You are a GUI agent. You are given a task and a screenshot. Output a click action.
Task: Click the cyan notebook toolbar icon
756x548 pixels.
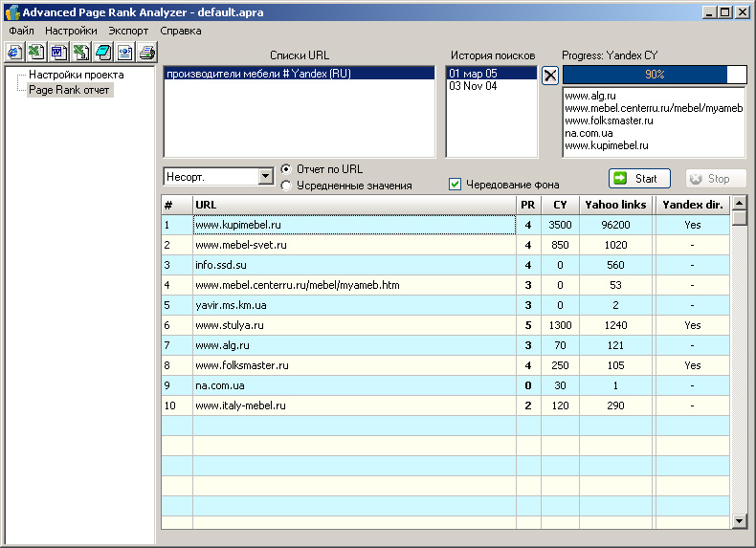(x=103, y=52)
